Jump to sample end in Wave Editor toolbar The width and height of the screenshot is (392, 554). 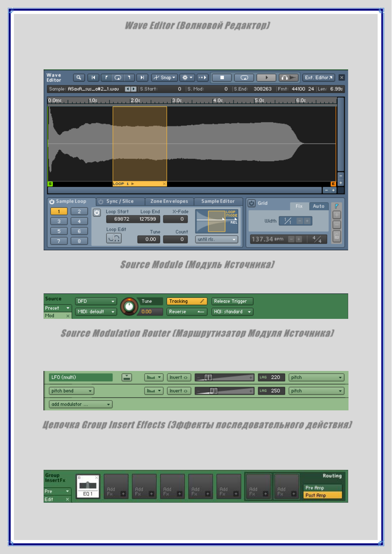[x=142, y=78]
